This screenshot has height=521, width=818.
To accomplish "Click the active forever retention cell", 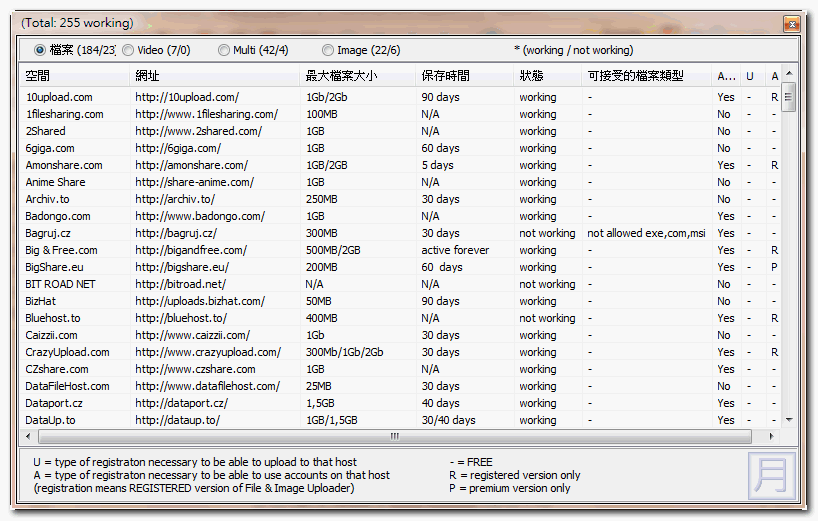I will pos(455,250).
